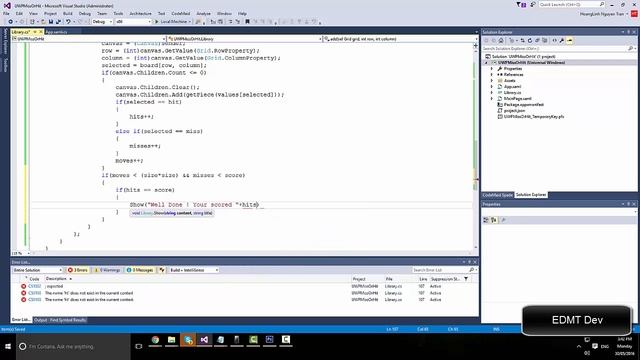Click the Alphabetical sort icon in Properties panel

point(494,220)
